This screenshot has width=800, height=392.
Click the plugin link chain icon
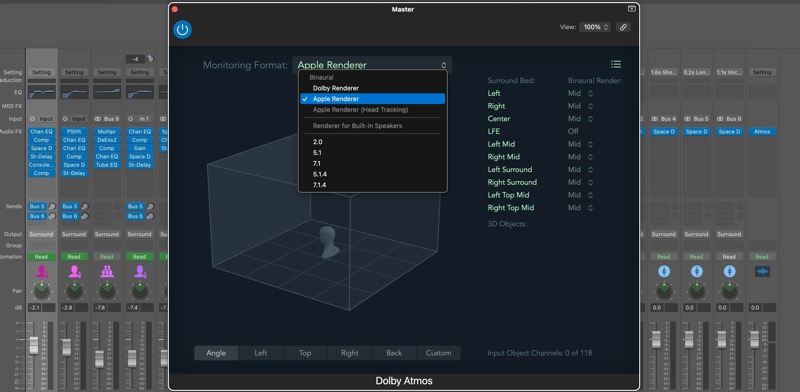point(623,28)
